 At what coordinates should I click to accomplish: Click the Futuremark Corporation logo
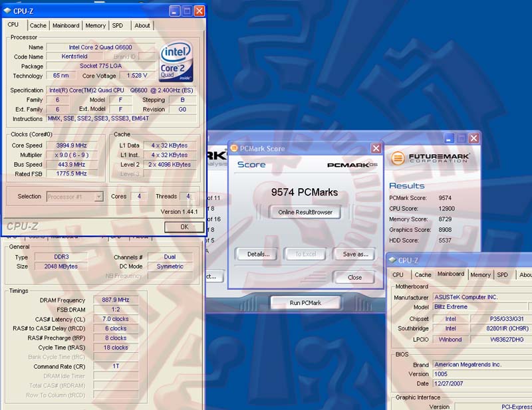430,158
